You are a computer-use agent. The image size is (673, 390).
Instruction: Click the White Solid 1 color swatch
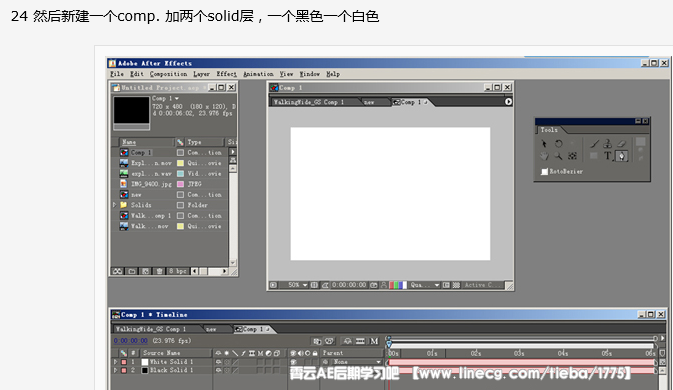click(x=145, y=362)
